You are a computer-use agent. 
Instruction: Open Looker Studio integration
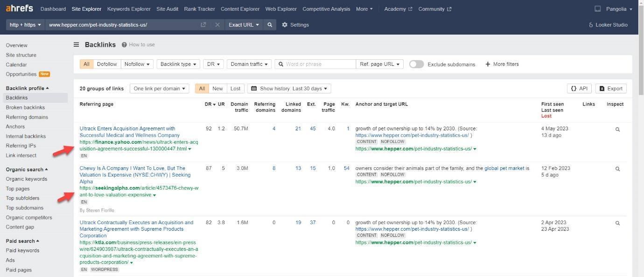pyautogui.click(x=608, y=25)
